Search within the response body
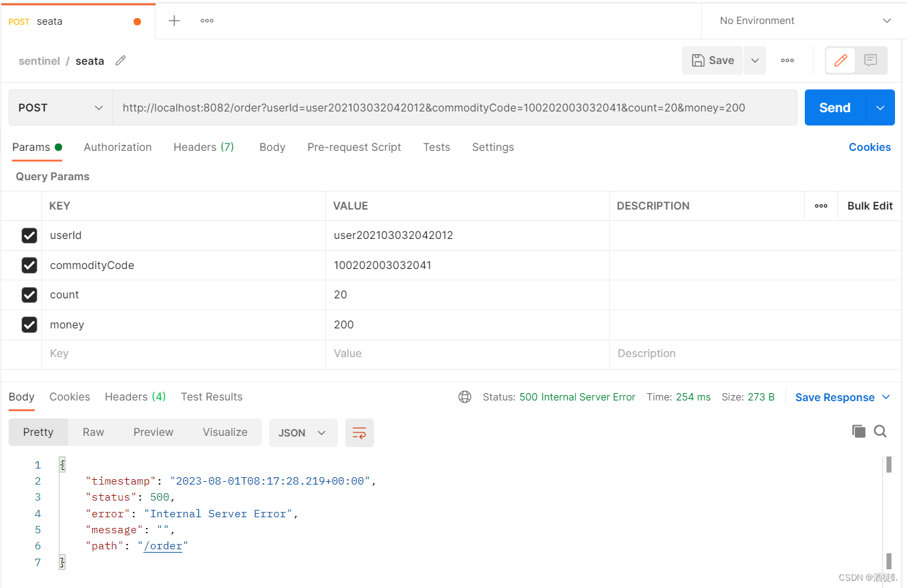Viewport: 907px width, 588px height. point(880,431)
